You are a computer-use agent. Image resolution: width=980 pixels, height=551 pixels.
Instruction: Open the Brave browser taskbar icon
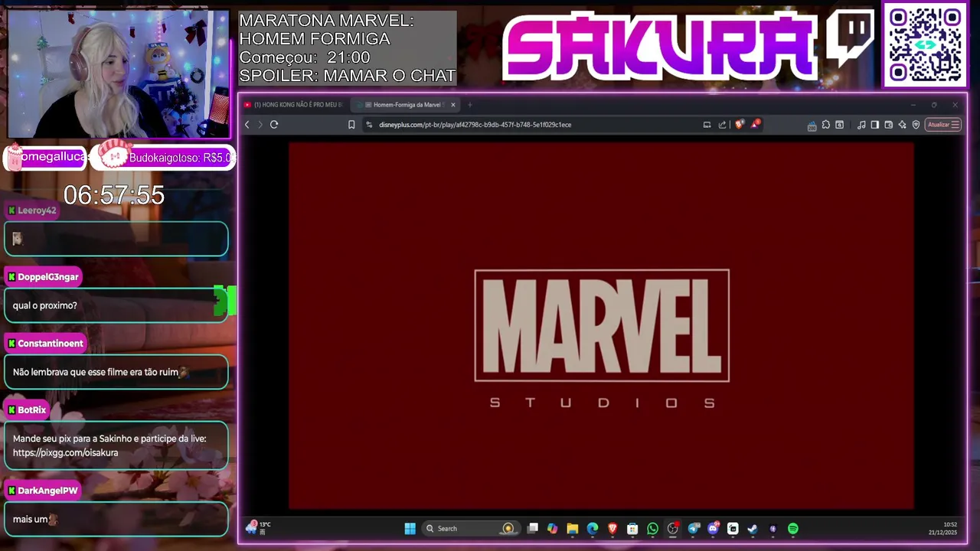612,529
